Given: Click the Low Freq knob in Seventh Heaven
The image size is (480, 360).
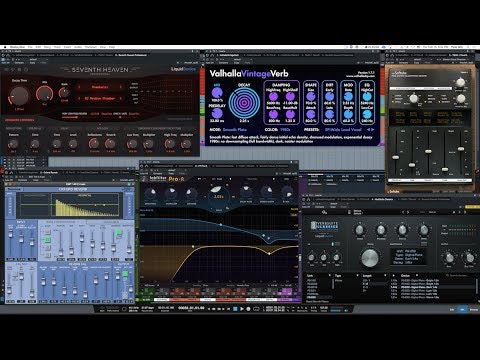Looking at the screenshot, I should (x=132, y=144).
